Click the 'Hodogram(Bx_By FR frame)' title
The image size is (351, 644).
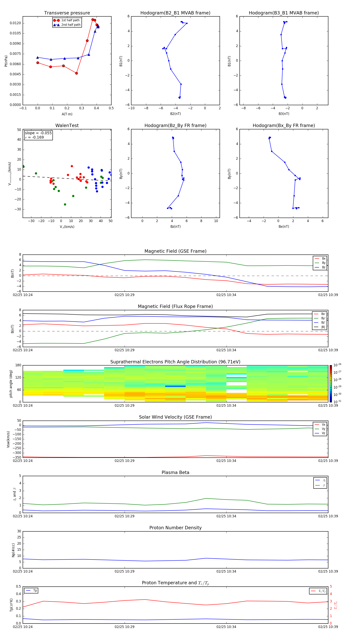284,125
